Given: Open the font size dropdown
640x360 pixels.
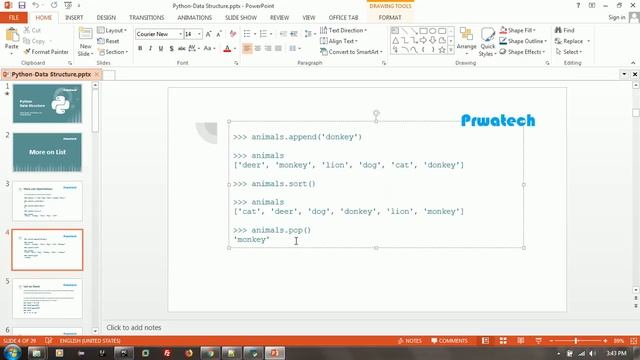Looking at the screenshot, I should click(x=199, y=34).
